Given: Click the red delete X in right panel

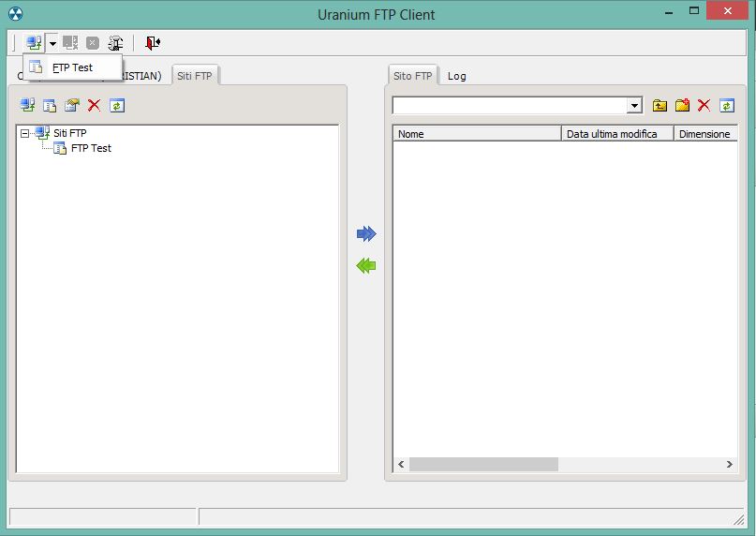Looking at the screenshot, I should pos(704,105).
